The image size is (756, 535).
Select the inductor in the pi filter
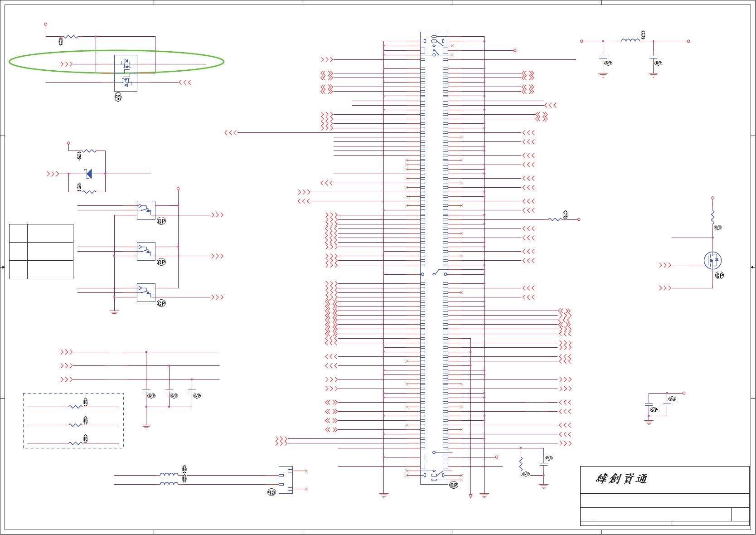coord(630,40)
